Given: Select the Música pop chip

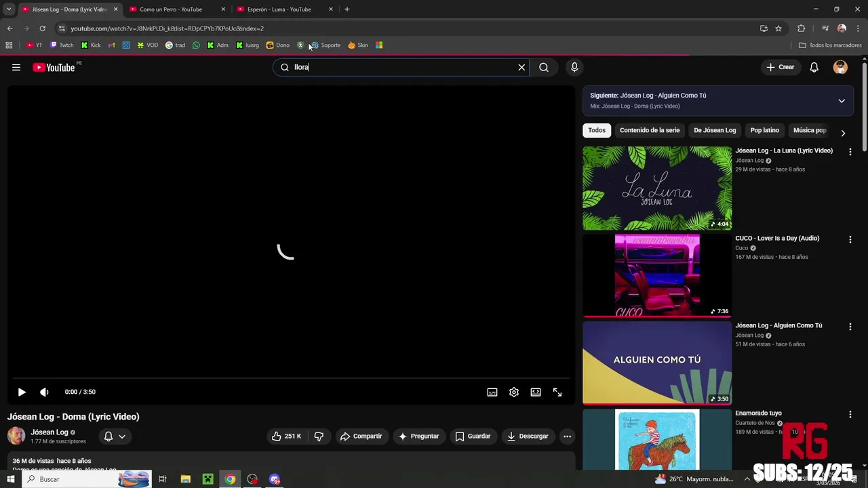Looking at the screenshot, I should (x=810, y=130).
